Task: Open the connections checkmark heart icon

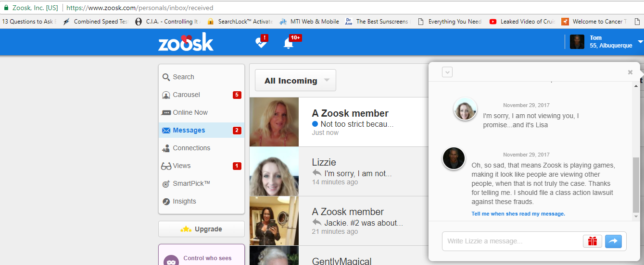Action: click(261, 42)
